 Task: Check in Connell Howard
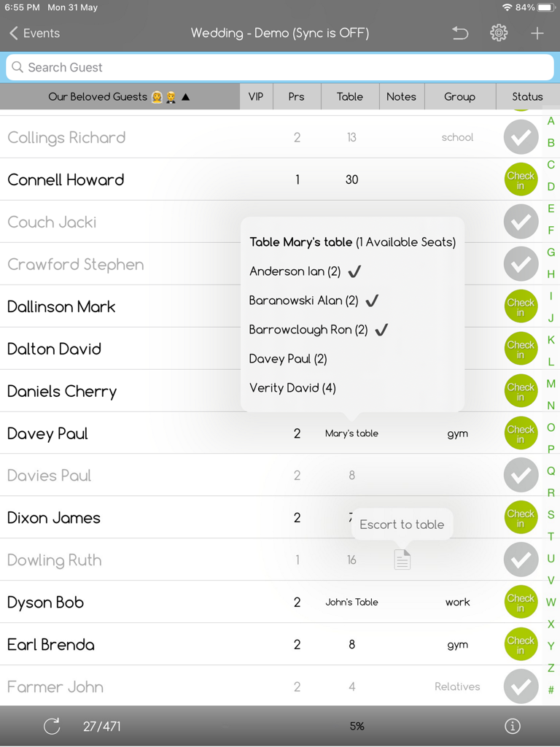point(521,179)
